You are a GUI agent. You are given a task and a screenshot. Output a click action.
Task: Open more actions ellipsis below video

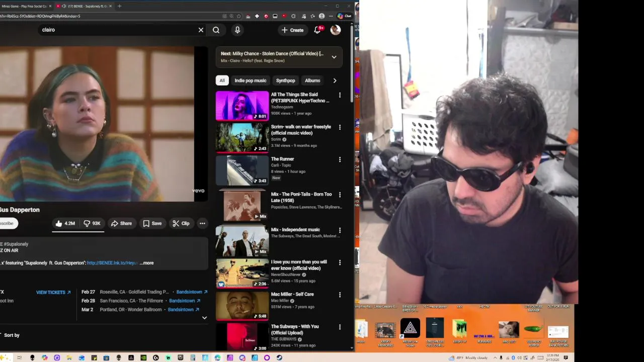click(x=202, y=223)
